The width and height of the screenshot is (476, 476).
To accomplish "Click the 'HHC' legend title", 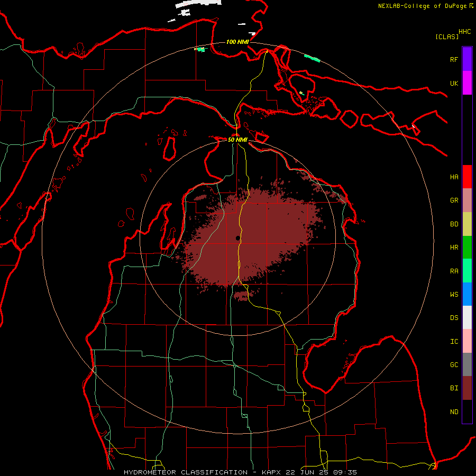I will [x=465, y=32].
